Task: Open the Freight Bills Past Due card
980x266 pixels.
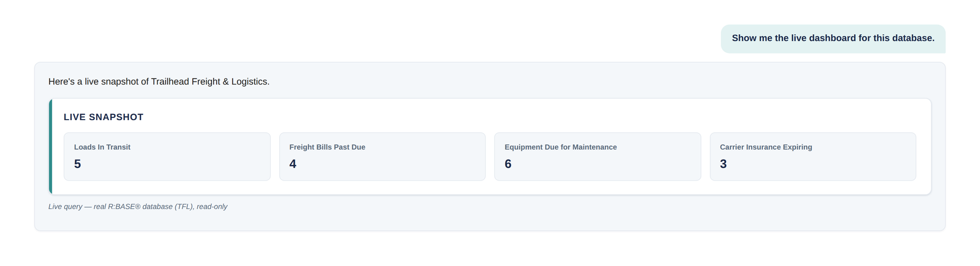Action: [382, 157]
